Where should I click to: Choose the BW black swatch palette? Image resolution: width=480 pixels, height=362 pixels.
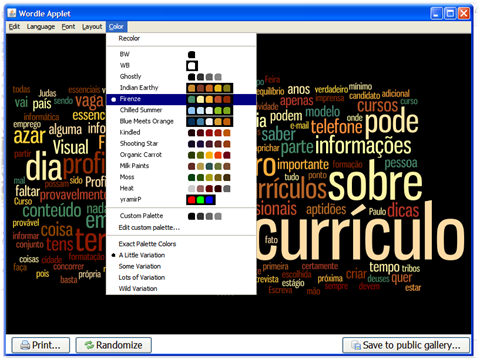click(x=191, y=54)
